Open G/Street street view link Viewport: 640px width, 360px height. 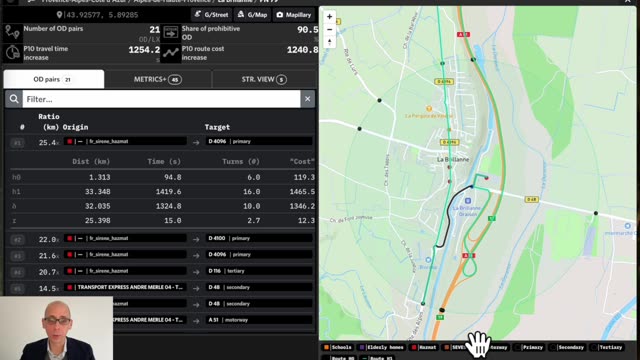[211, 15]
